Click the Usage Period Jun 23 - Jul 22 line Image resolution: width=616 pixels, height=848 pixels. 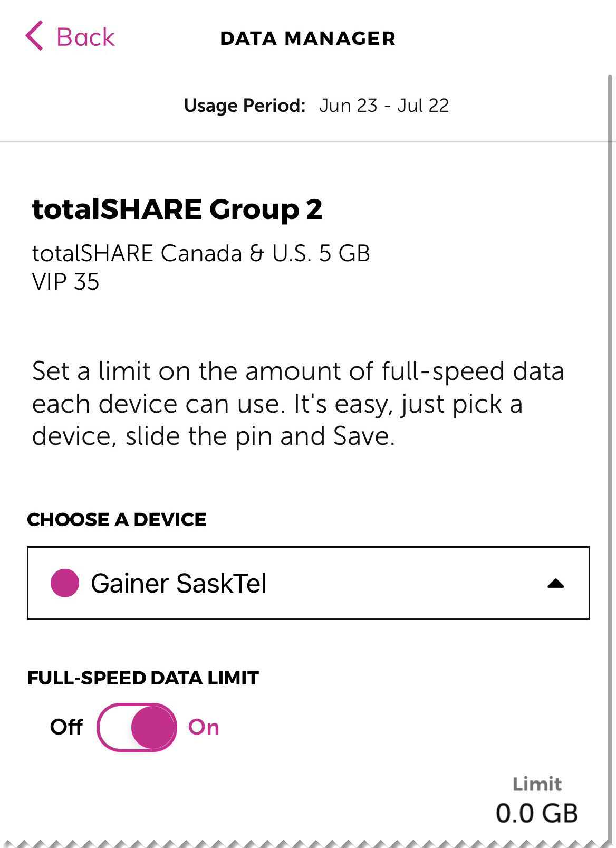(x=316, y=106)
